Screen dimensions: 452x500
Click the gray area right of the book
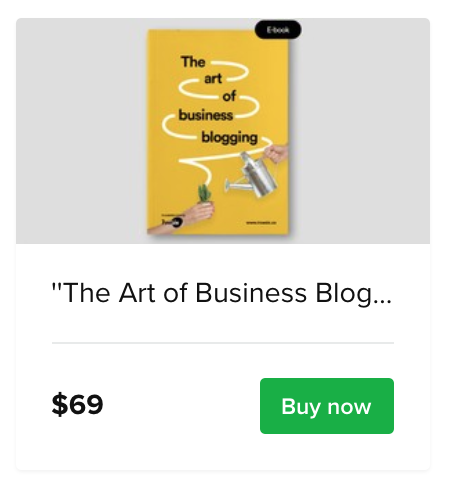360,131
